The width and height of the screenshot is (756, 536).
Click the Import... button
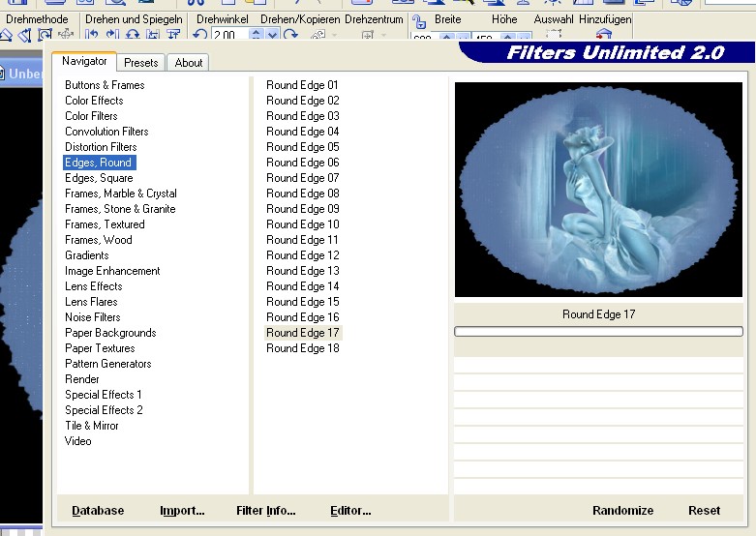(x=182, y=511)
